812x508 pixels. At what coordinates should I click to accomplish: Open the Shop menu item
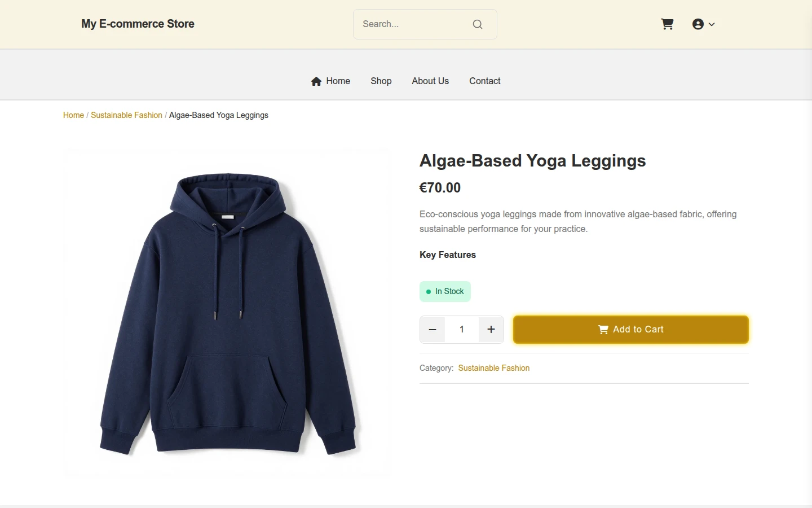pos(381,81)
